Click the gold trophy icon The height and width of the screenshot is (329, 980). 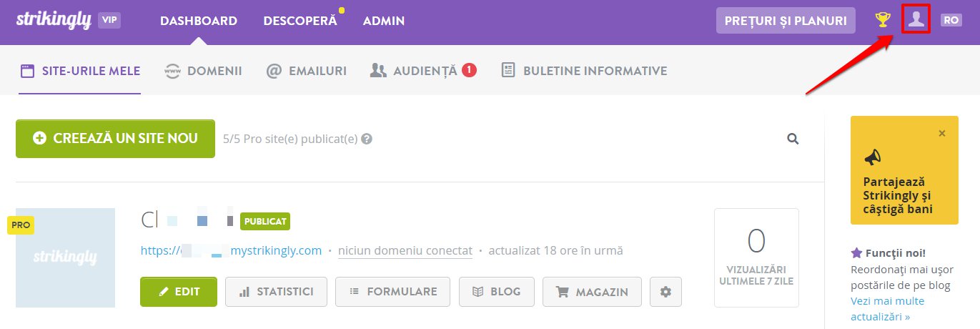[x=884, y=20]
